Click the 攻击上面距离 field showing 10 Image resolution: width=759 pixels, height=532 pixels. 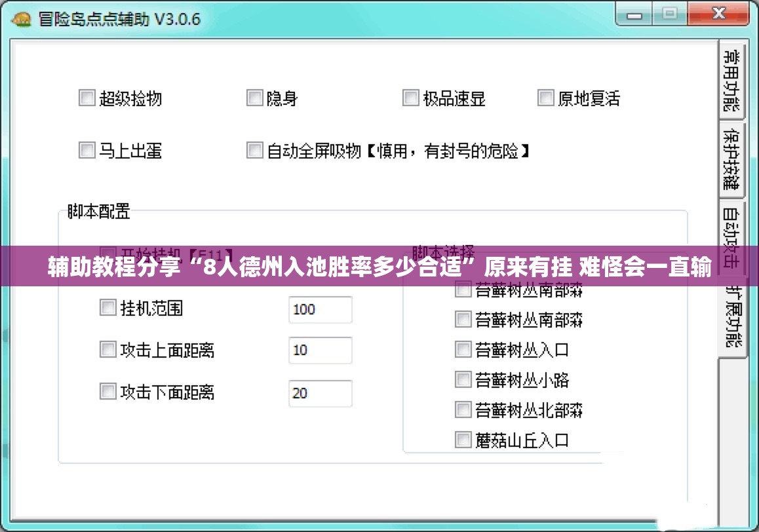[x=321, y=350]
